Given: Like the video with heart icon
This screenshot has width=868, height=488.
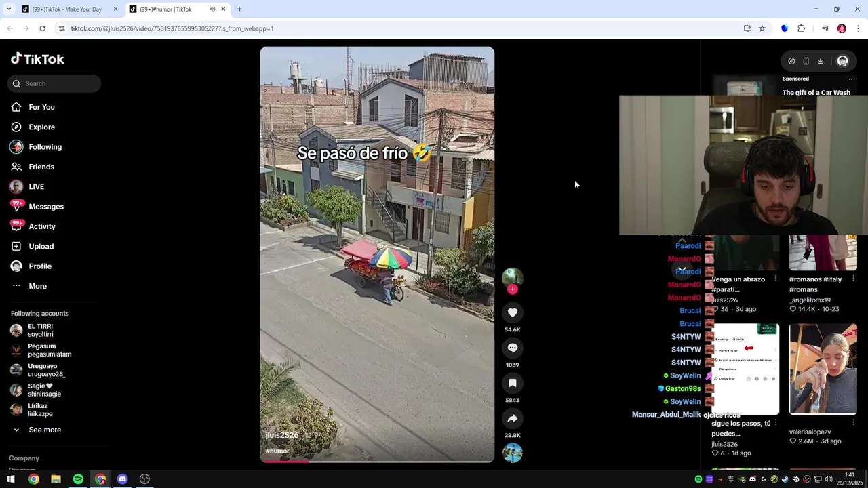Looking at the screenshot, I should (513, 312).
